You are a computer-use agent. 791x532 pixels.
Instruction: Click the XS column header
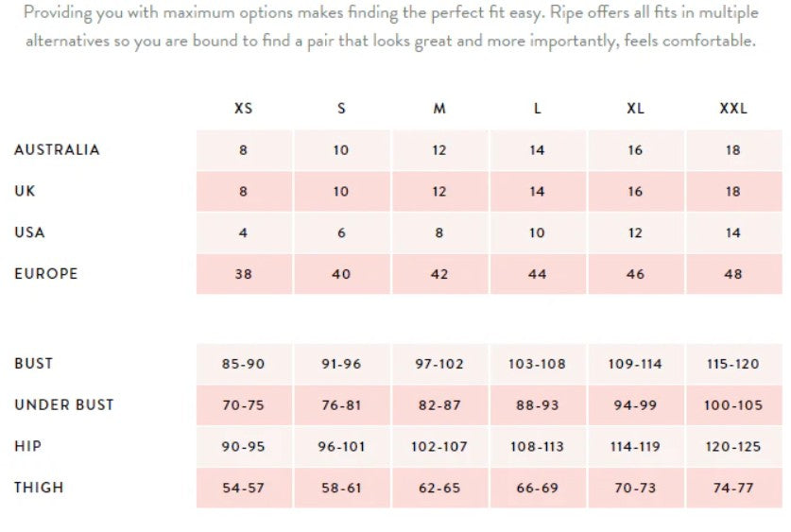coord(243,109)
